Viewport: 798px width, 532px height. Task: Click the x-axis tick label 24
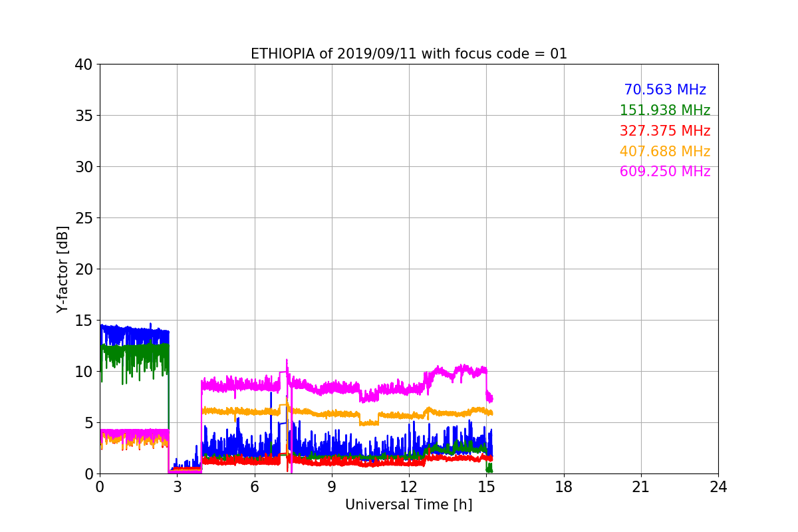tap(718, 487)
